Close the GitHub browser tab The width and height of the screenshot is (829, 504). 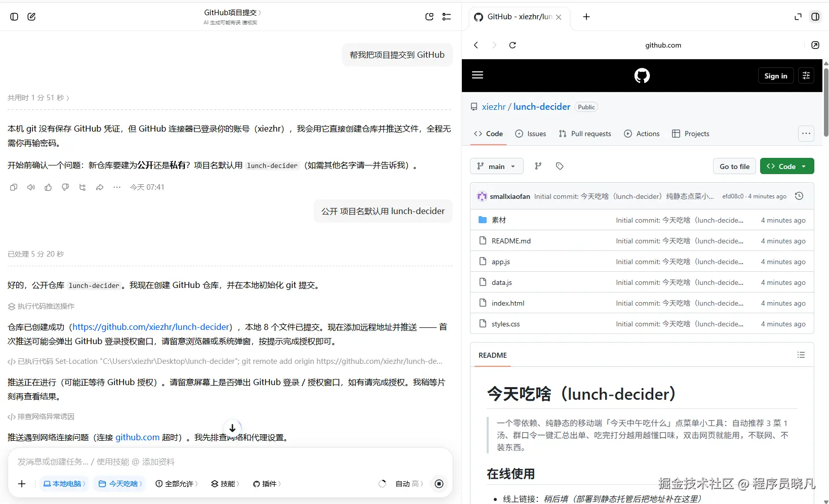coord(559,17)
